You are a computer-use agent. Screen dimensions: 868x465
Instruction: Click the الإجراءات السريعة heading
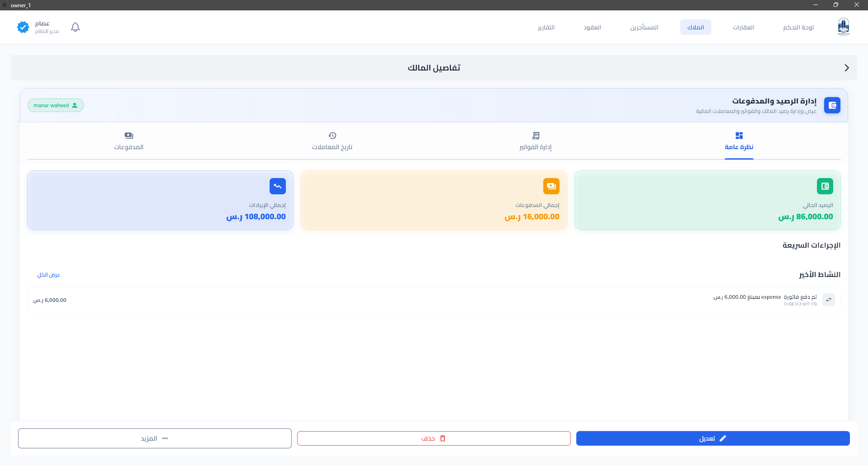click(811, 245)
